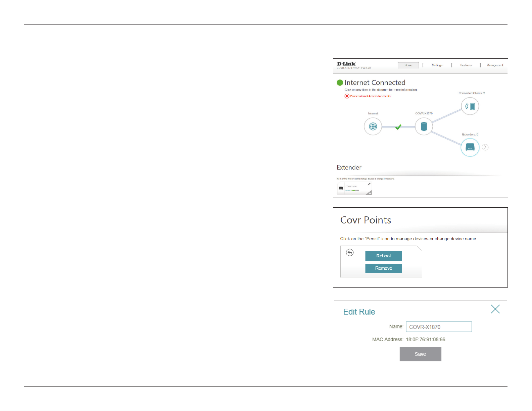Click the 'Edit Rule' title
The width and height of the screenshot is (532, 411).
point(359,312)
